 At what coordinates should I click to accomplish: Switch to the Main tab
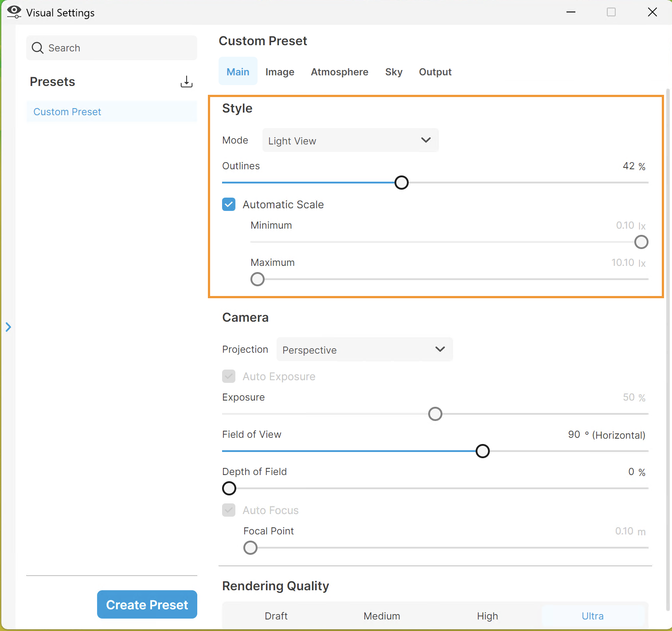[238, 71]
